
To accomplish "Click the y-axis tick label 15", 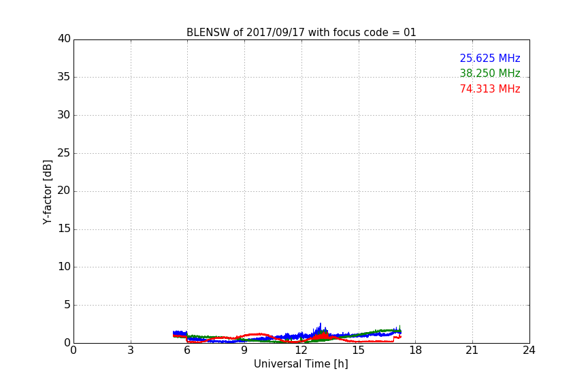I will click(x=64, y=229).
